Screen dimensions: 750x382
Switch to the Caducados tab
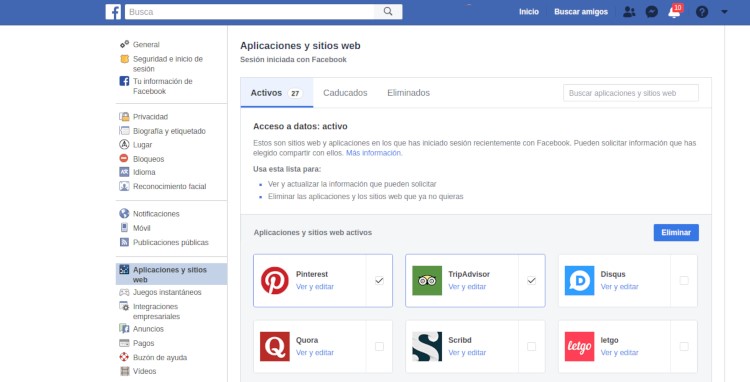pyautogui.click(x=345, y=93)
